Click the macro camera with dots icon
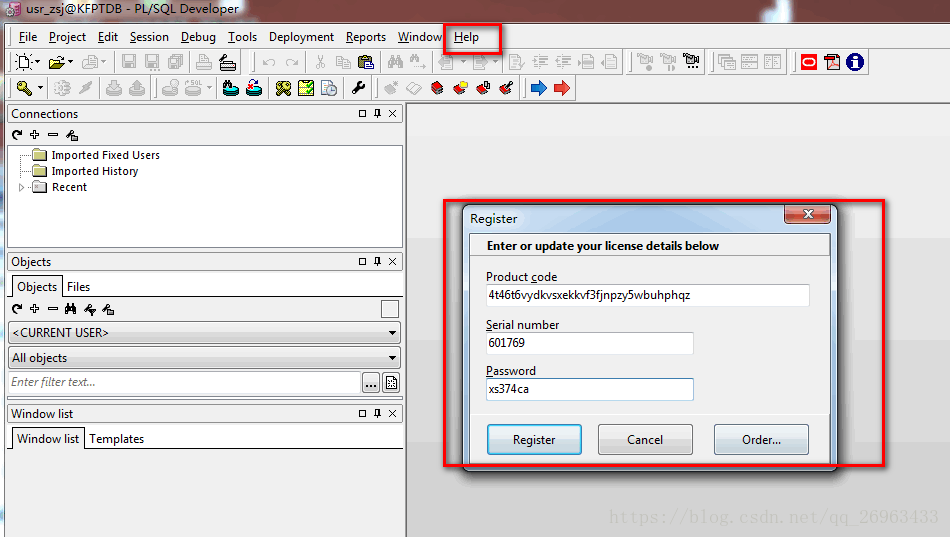950x537 pixels. (691, 61)
